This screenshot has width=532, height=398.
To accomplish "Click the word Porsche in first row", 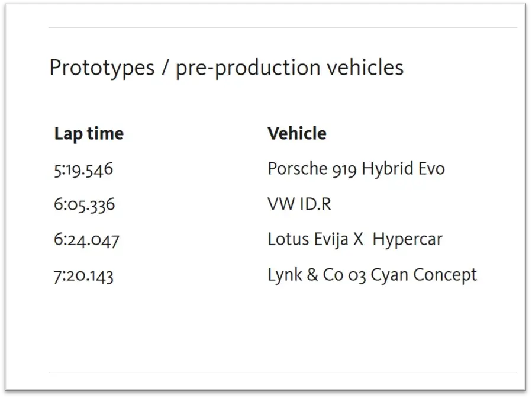I will pos(298,168).
